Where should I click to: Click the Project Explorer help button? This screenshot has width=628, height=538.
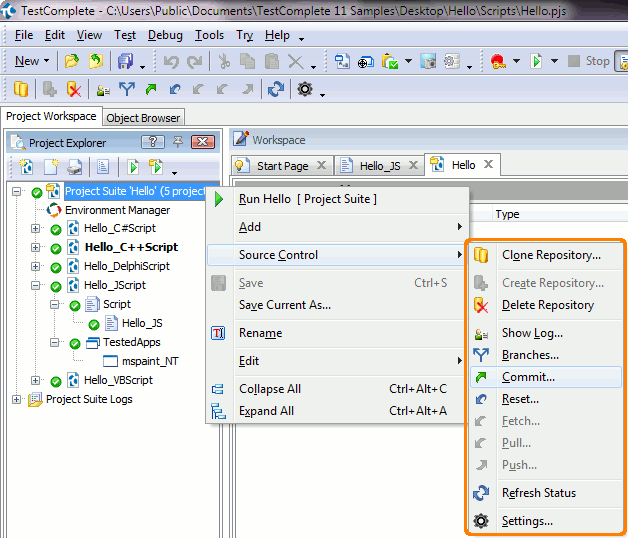pyautogui.click(x=152, y=142)
